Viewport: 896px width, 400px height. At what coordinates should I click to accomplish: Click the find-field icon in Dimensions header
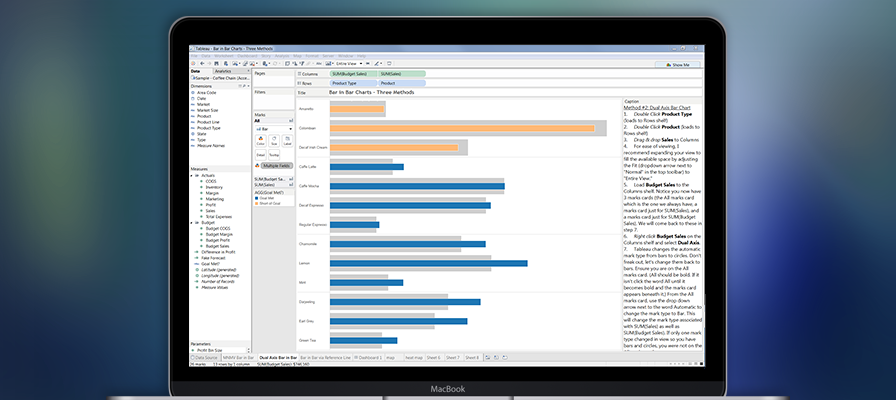click(243, 86)
